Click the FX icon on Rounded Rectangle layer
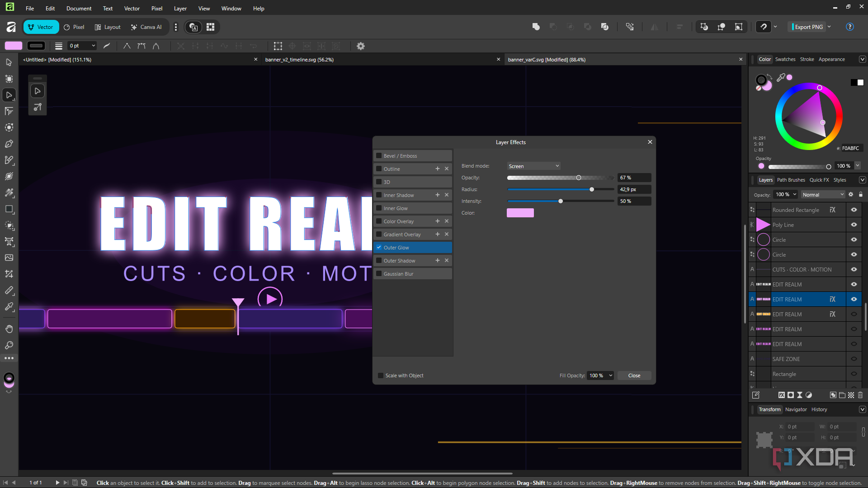 point(832,210)
